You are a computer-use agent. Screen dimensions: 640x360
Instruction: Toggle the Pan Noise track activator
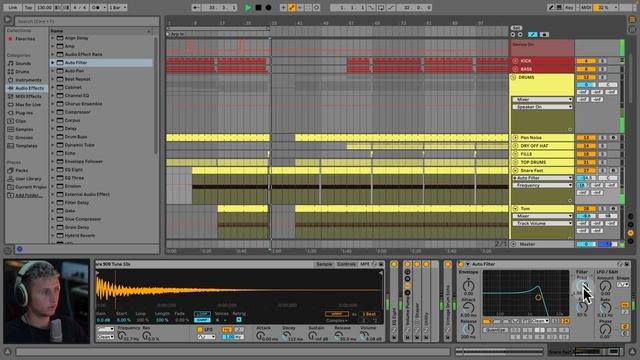click(x=586, y=138)
